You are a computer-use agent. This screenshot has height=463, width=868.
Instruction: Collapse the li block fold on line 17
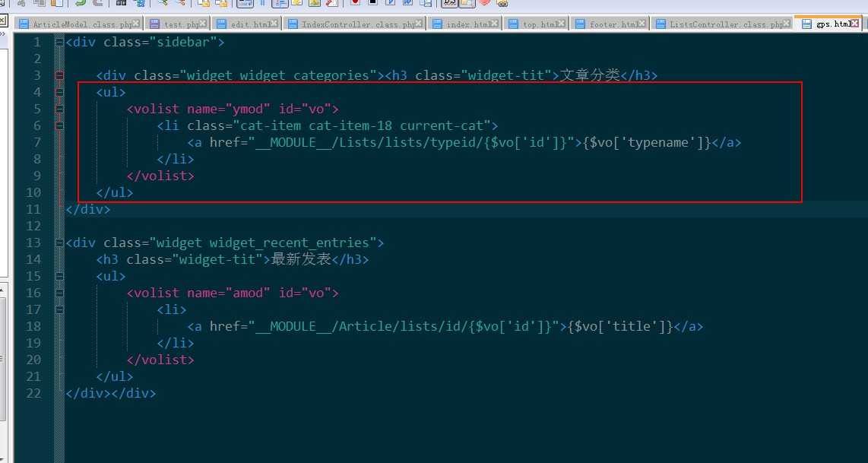[59, 309]
